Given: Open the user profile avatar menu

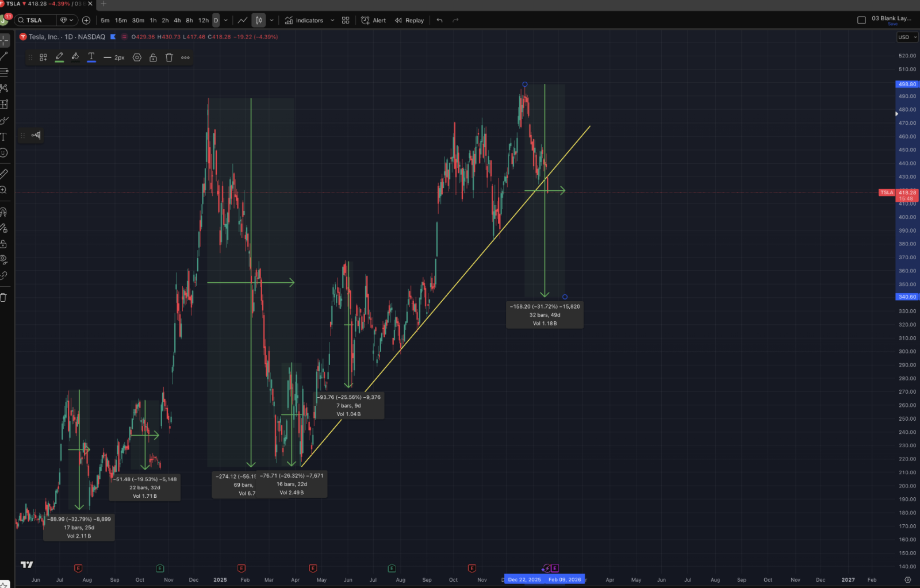Looking at the screenshot, I should 5,20.
